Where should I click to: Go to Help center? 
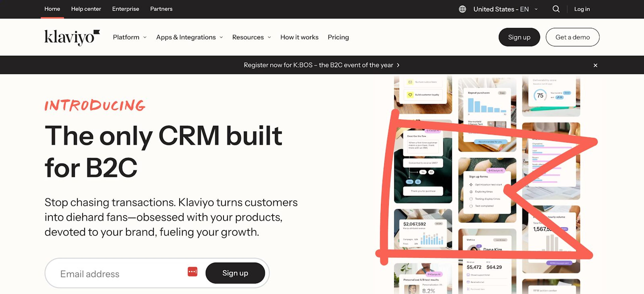click(x=86, y=9)
